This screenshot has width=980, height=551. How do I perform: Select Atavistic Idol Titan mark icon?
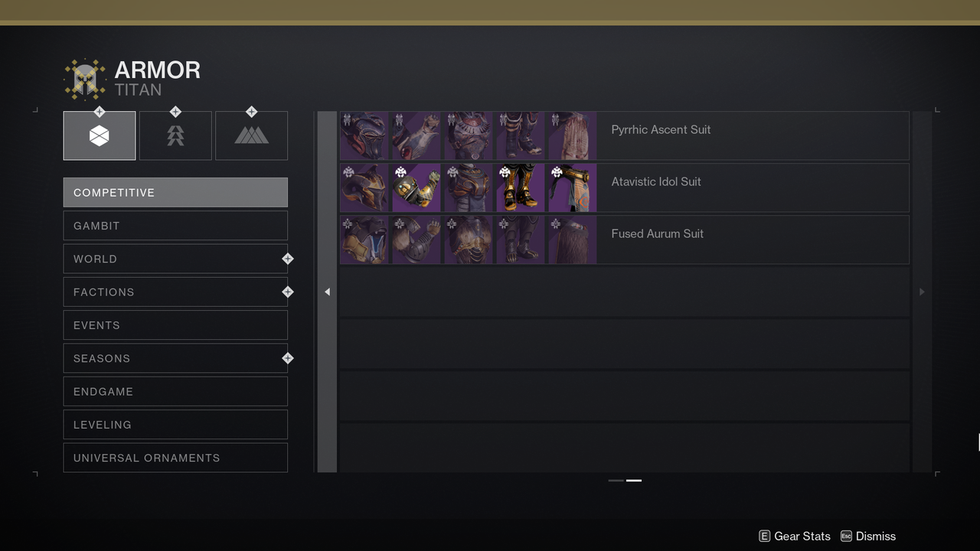click(573, 187)
